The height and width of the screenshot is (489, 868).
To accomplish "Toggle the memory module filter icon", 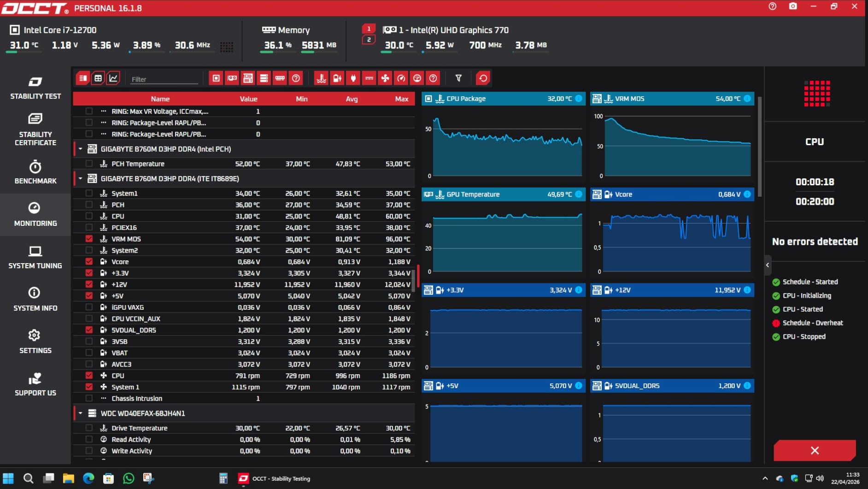I will [280, 78].
